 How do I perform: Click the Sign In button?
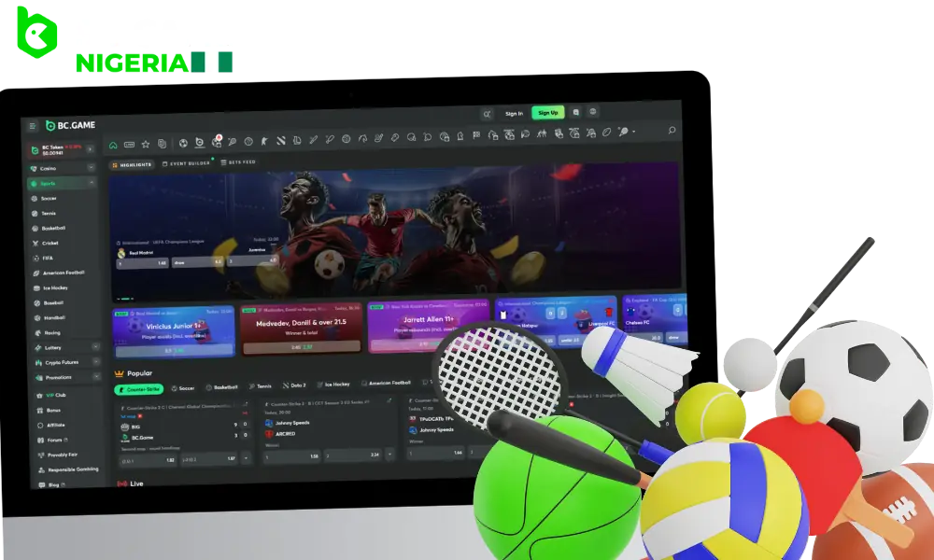(514, 114)
